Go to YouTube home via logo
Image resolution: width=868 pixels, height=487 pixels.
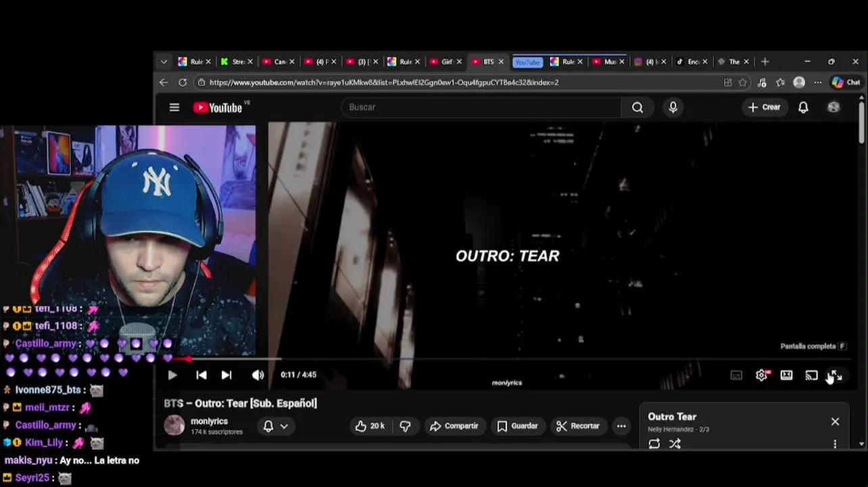pyautogui.click(x=218, y=108)
